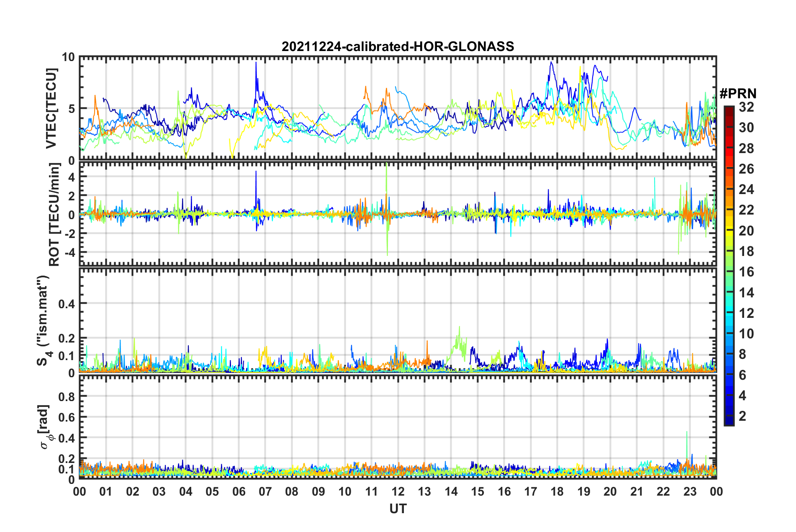
Task: Click sigma-phi axis tick label '0.8'
Action: coord(67,396)
